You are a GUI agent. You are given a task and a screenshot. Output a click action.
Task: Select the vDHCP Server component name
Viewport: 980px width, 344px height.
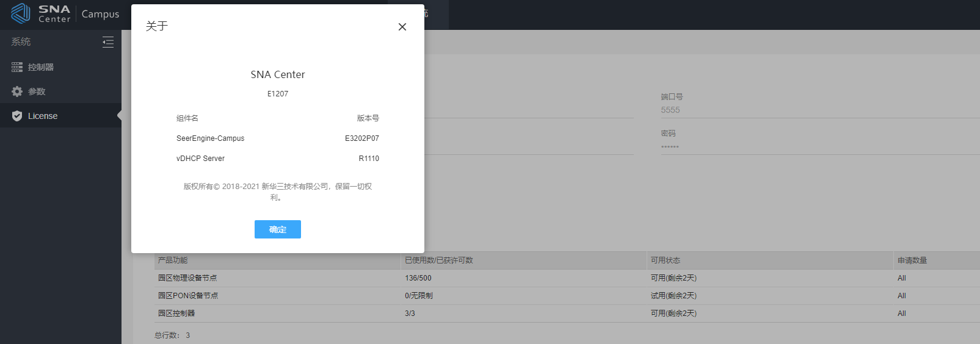click(200, 159)
